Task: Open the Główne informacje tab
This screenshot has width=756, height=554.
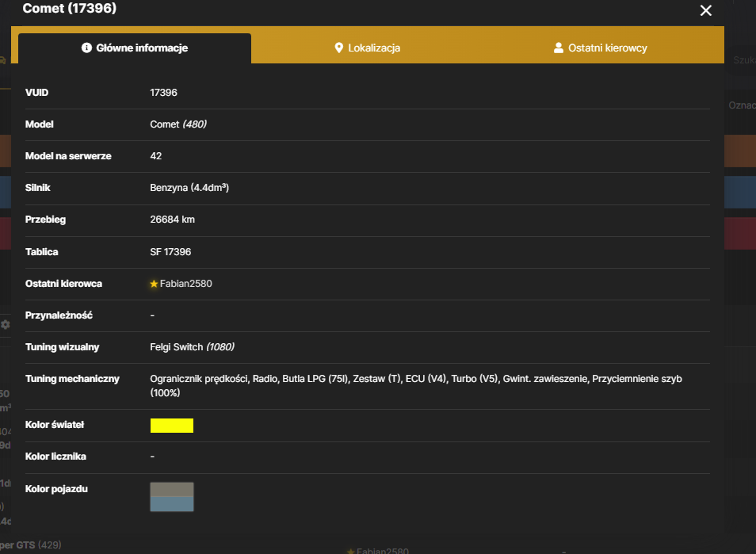Action: point(135,48)
